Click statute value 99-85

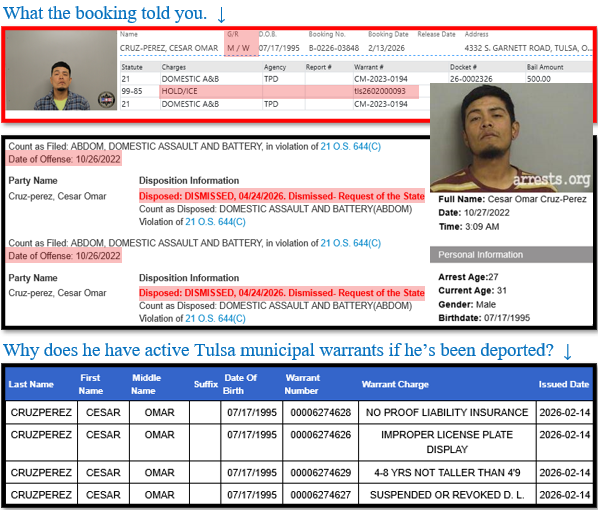tap(132, 91)
